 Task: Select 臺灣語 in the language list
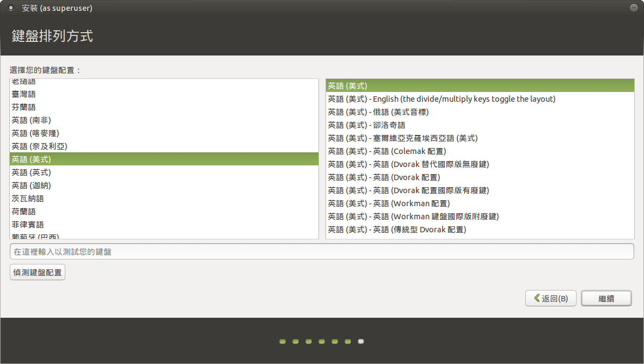(24, 94)
